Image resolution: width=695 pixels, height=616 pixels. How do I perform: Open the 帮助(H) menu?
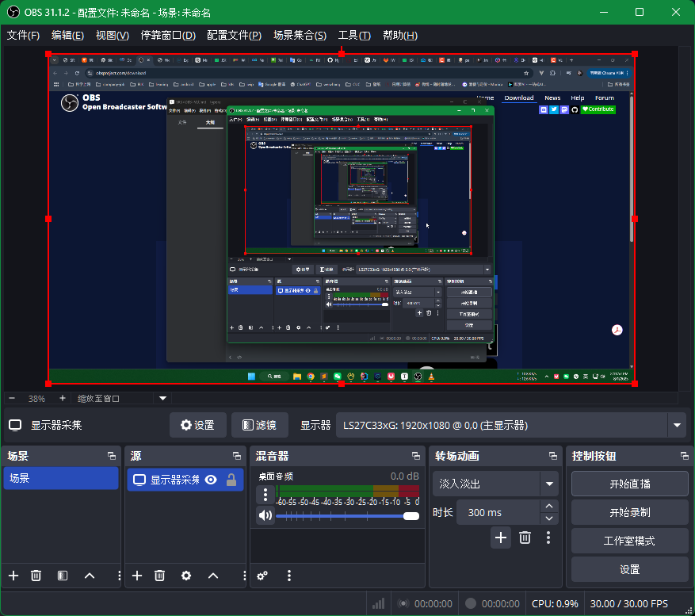click(399, 36)
